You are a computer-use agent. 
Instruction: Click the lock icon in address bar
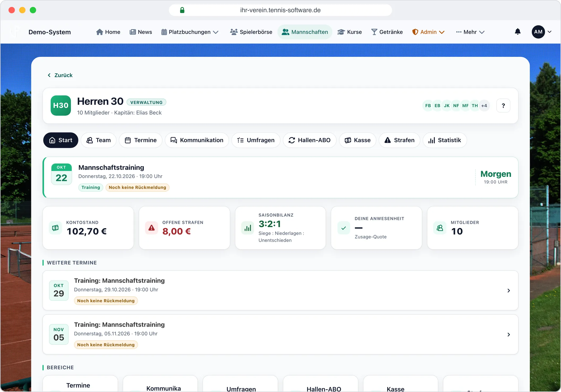pos(182,10)
